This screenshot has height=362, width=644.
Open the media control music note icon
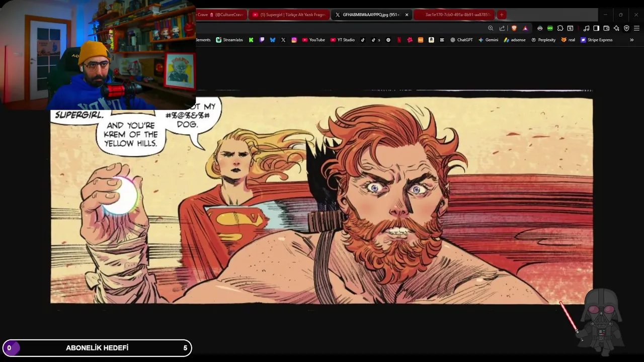click(586, 28)
